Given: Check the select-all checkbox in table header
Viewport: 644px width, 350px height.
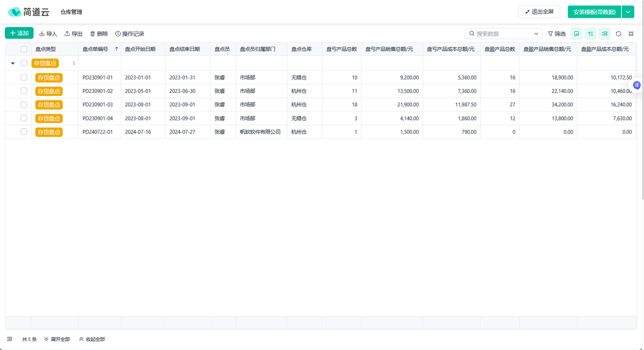Looking at the screenshot, I should click(x=24, y=49).
